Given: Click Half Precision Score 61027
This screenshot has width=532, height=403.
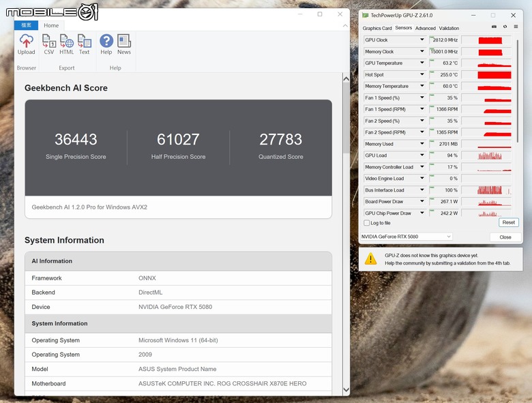Looking at the screenshot, I should click(178, 139).
